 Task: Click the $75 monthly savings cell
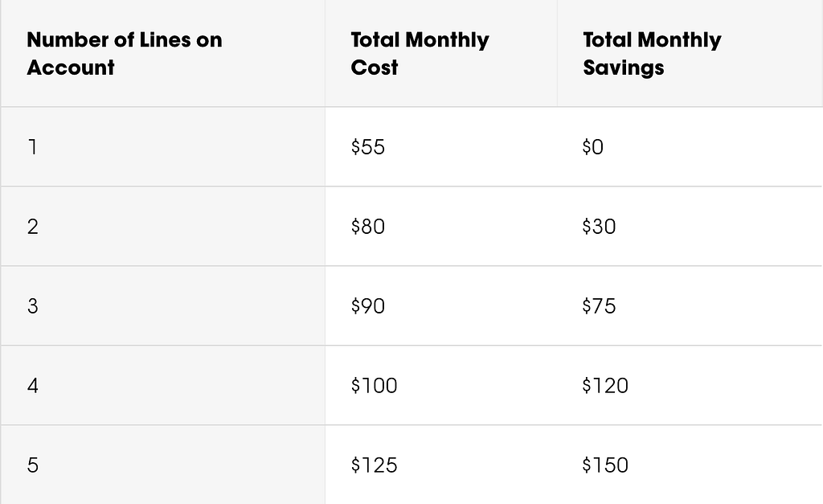[x=690, y=305]
